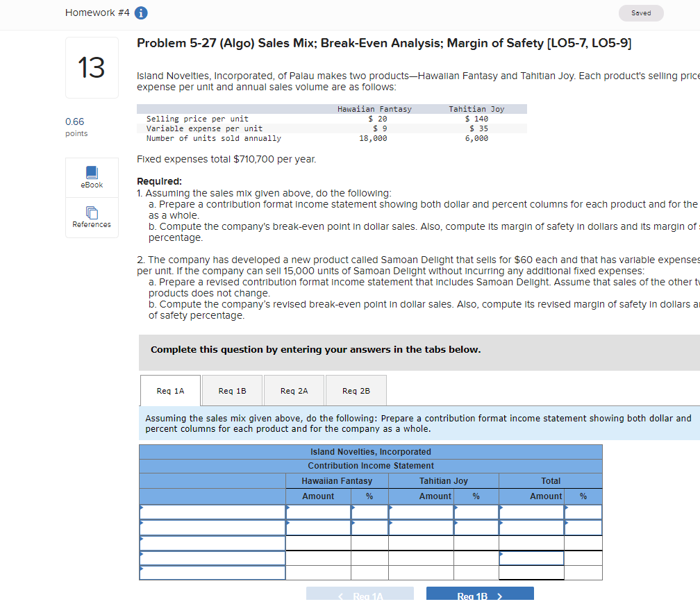Click the first Hawaiian Fantasy Amount cell
The width and height of the screenshot is (700, 604).
[318, 512]
